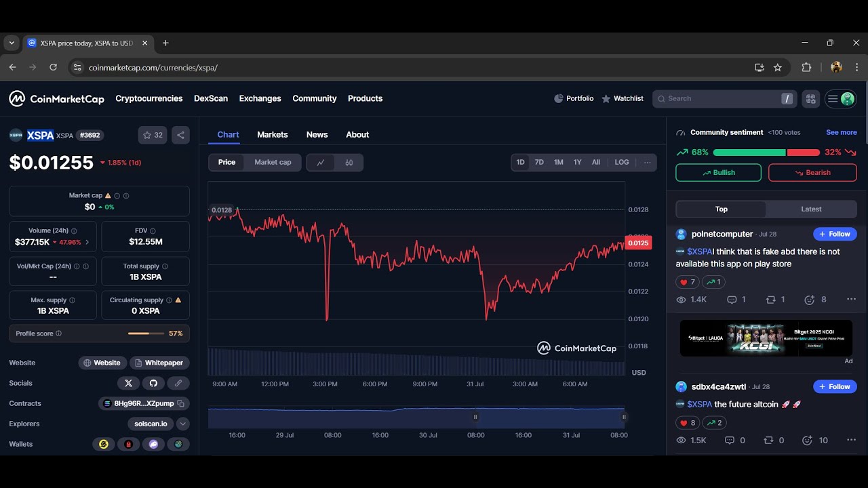This screenshot has width=868, height=488.
Task: Follow sdbx4ca4zwtl
Action: (835, 387)
